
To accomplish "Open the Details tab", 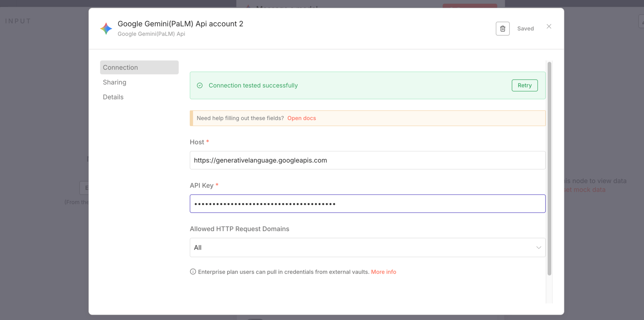I will (113, 97).
